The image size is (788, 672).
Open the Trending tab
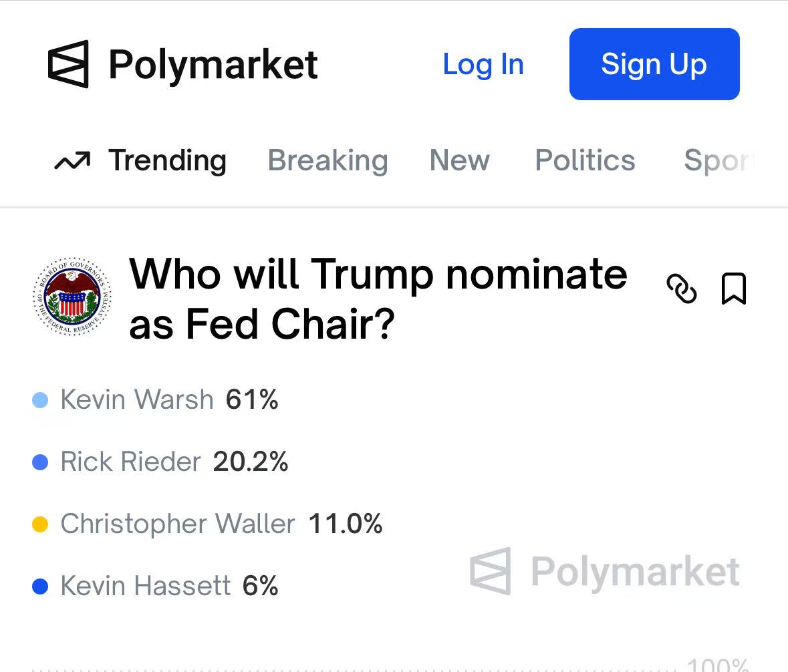click(x=167, y=161)
